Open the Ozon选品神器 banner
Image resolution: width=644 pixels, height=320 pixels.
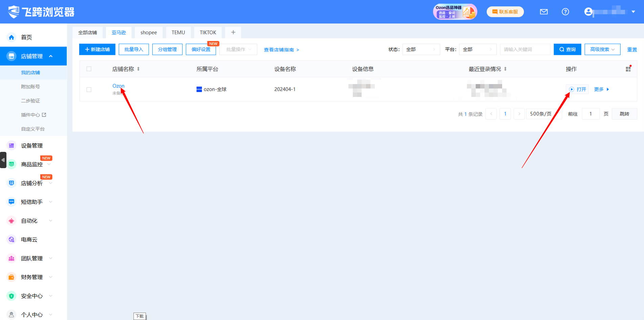[455, 12]
